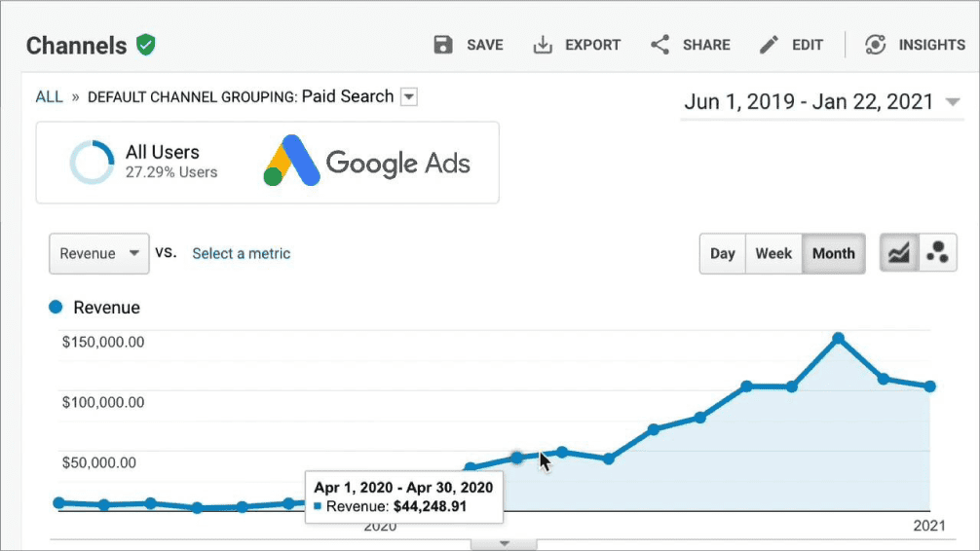Image resolution: width=980 pixels, height=551 pixels.
Task: Open Insights via its circular icon
Action: [875, 45]
